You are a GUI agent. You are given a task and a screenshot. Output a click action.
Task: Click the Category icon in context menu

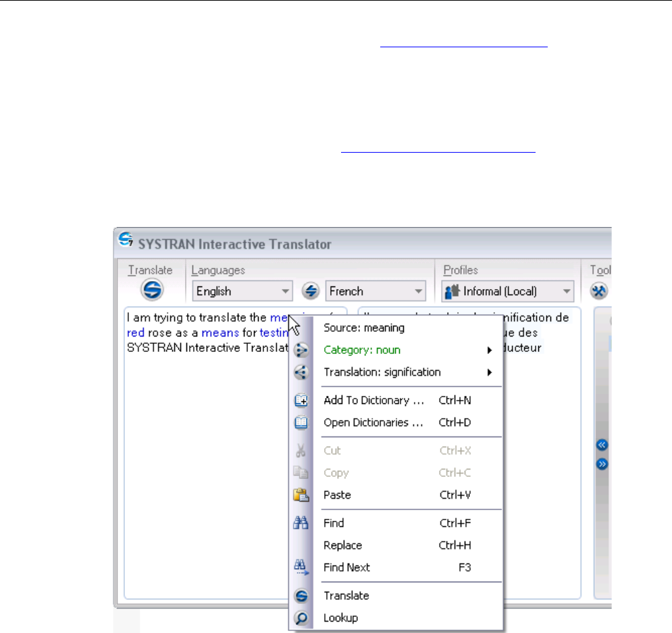tap(301, 350)
